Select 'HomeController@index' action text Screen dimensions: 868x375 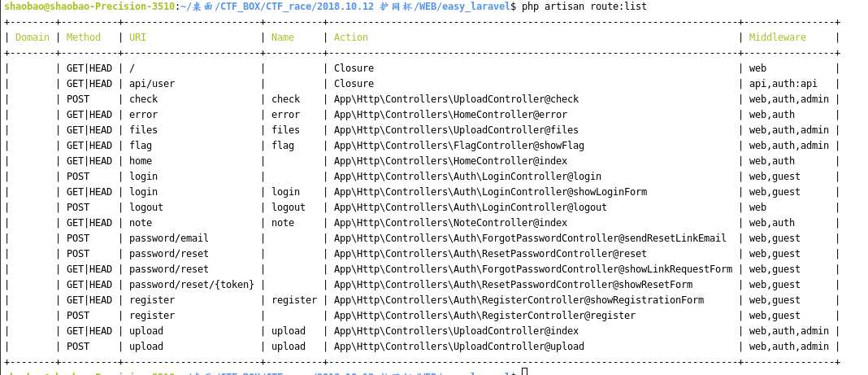(x=510, y=161)
